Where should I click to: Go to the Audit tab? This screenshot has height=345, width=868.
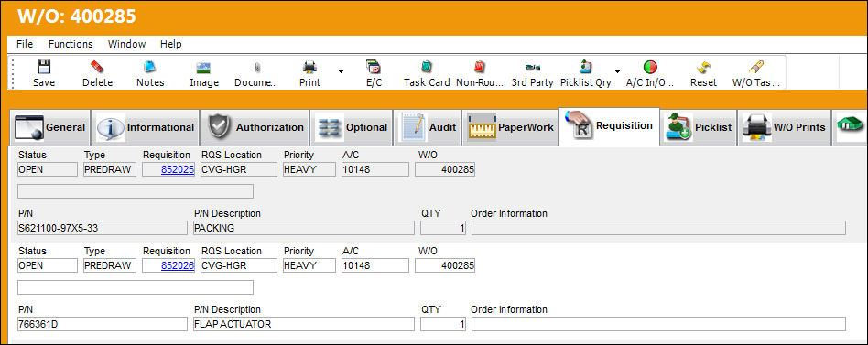click(428, 128)
